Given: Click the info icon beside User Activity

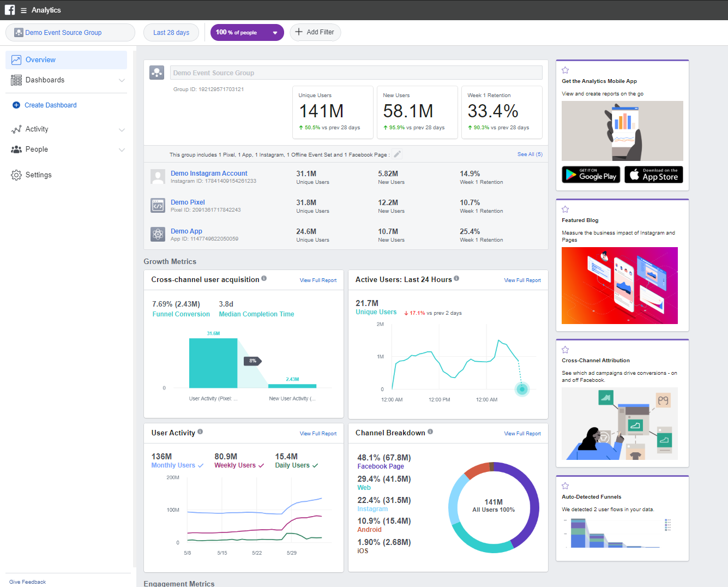Looking at the screenshot, I should click(x=200, y=432).
